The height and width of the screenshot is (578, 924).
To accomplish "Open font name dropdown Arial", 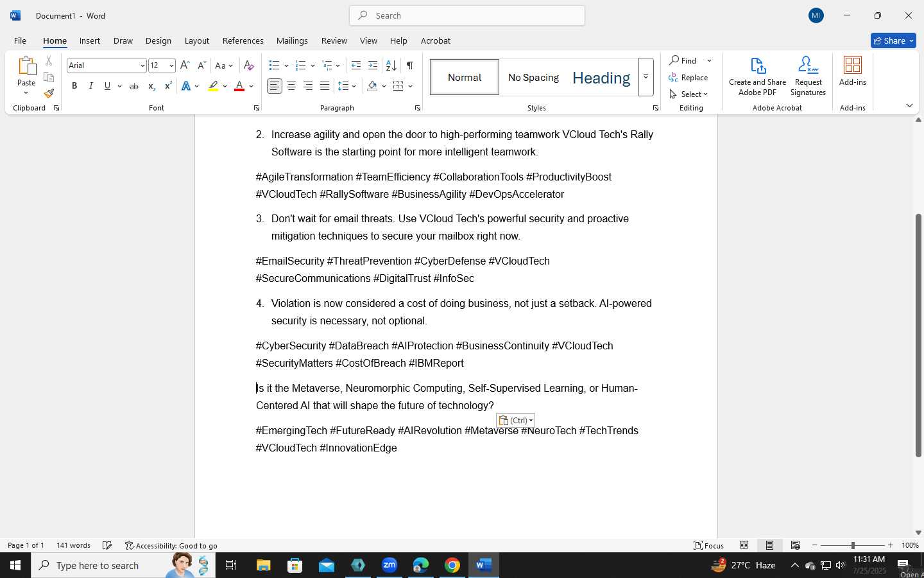I will click(142, 66).
